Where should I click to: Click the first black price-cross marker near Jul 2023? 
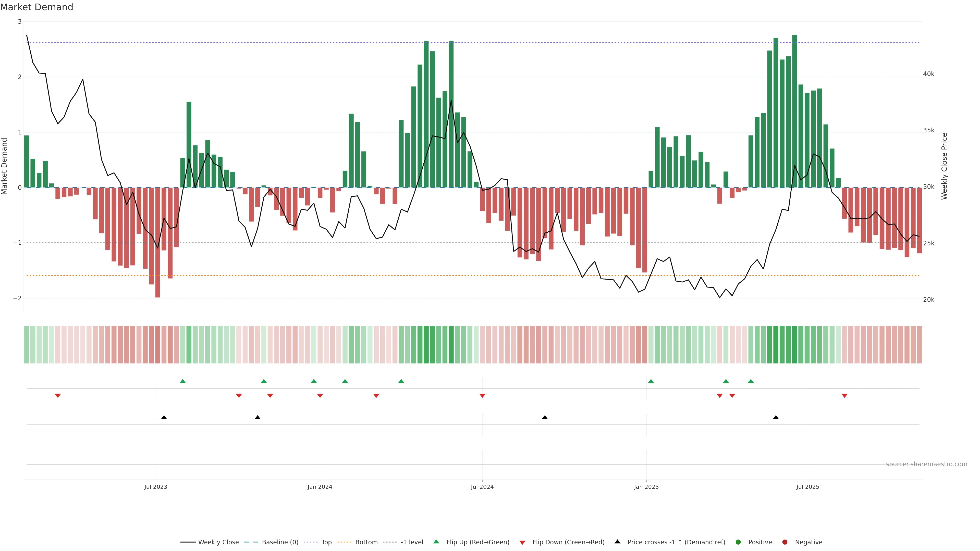164,418
